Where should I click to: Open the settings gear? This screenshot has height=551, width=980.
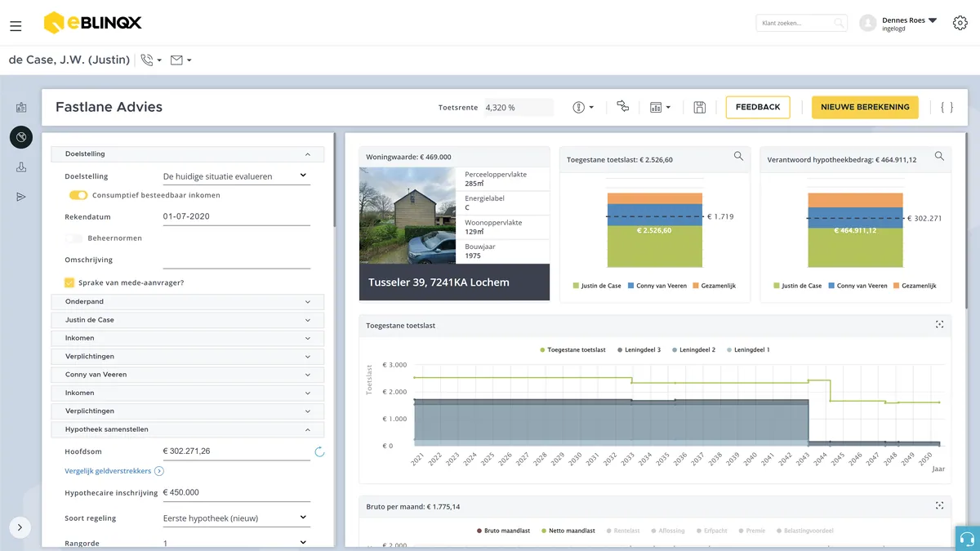(x=960, y=23)
